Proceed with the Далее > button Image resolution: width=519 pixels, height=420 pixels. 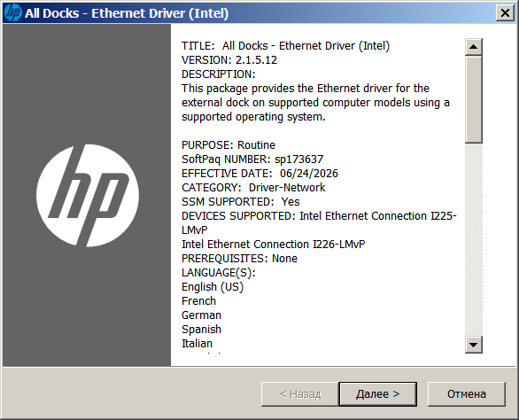point(377,393)
